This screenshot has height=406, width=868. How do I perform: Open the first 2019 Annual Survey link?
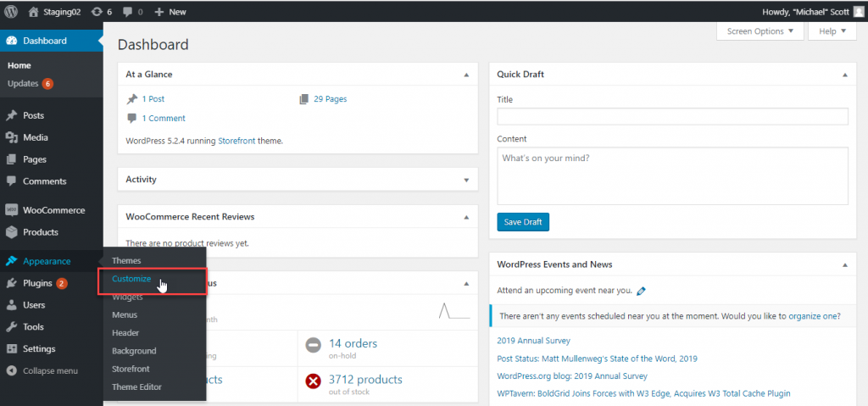click(x=534, y=341)
